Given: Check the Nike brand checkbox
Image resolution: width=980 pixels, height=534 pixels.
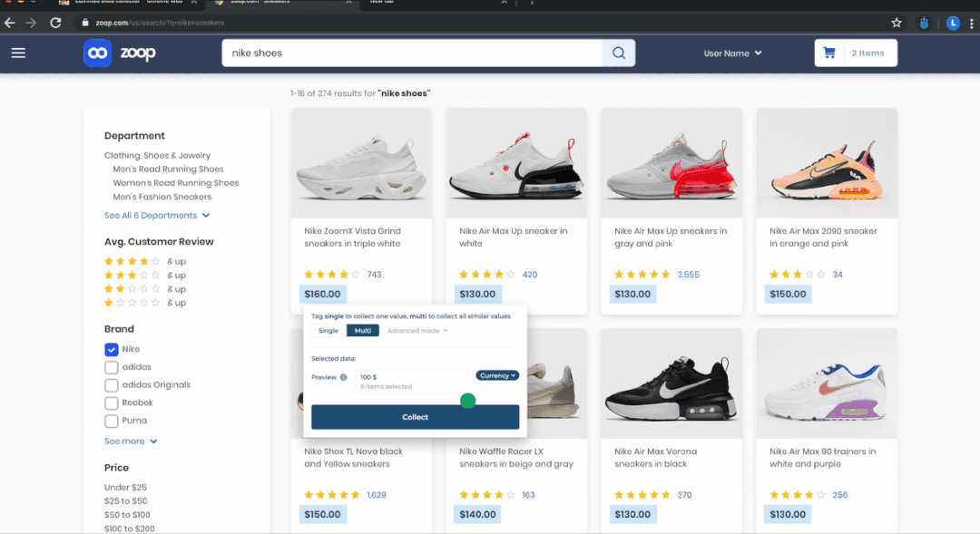Looking at the screenshot, I should (112, 349).
